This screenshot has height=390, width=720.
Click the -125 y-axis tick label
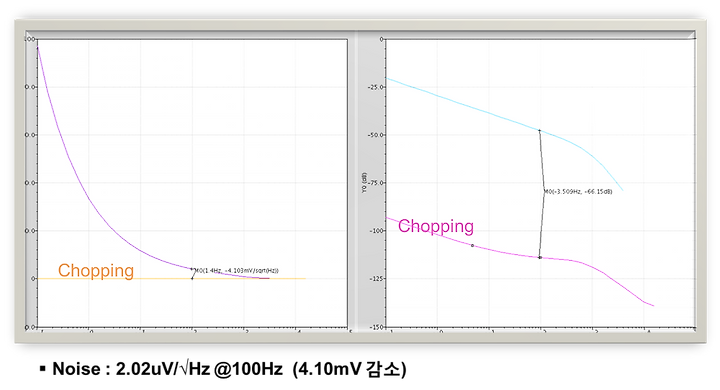tap(377, 278)
